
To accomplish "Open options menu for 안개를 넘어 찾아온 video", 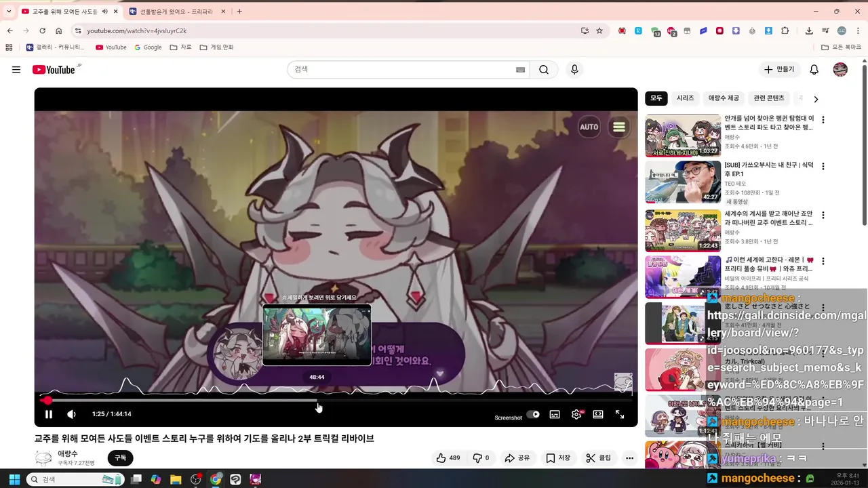I will (823, 120).
